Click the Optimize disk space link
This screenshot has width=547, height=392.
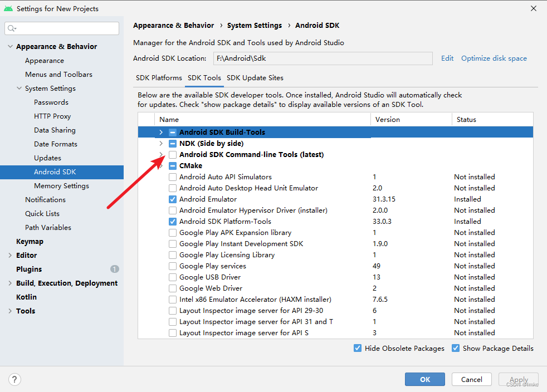pyautogui.click(x=494, y=58)
